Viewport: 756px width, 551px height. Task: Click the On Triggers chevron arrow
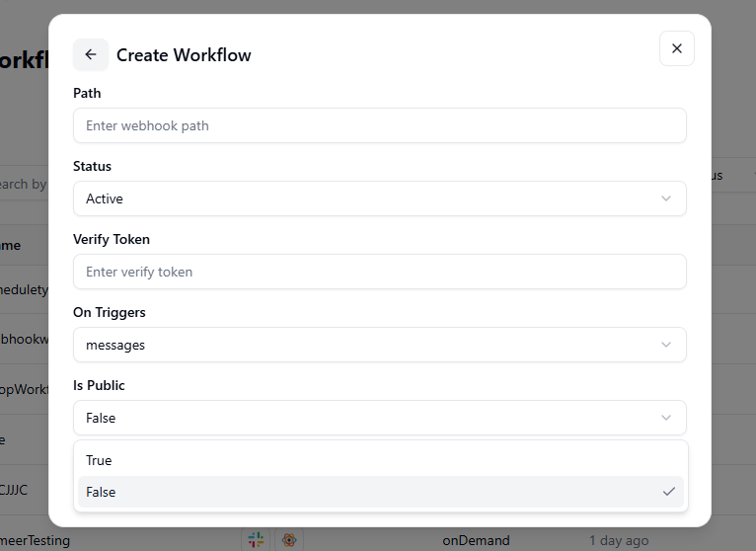pos(666,345)
